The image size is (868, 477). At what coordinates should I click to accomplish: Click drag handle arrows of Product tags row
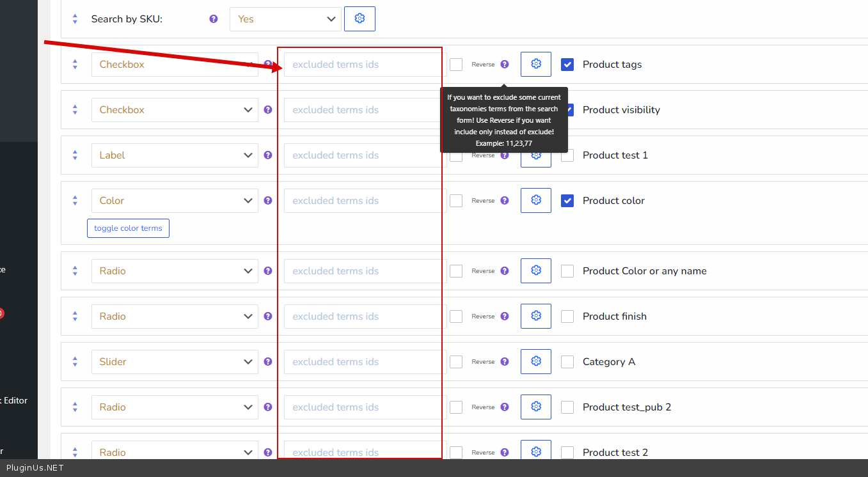(x=75, y=65)
